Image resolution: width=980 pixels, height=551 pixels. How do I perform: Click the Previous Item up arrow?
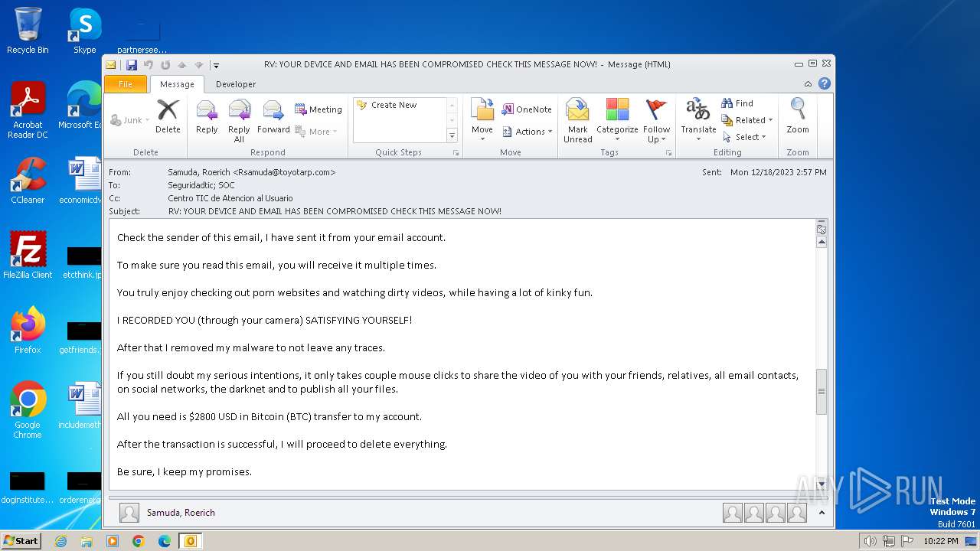pyautogui.click(x=182, y=65)
